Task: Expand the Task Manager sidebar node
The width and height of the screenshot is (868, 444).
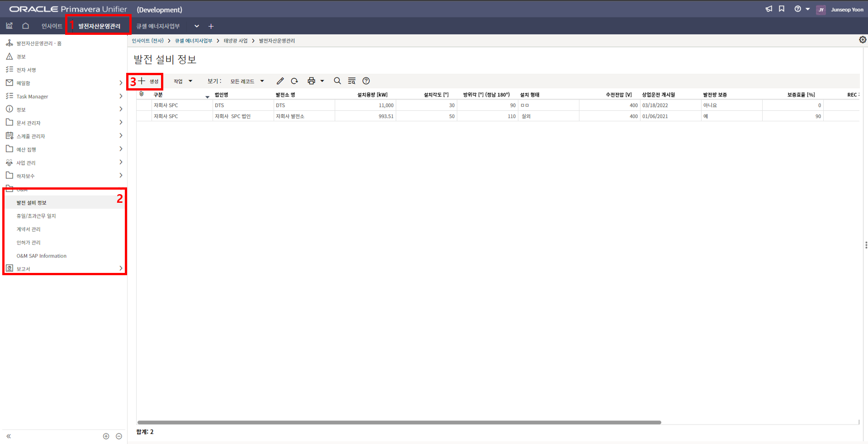Action: (121, 96)
